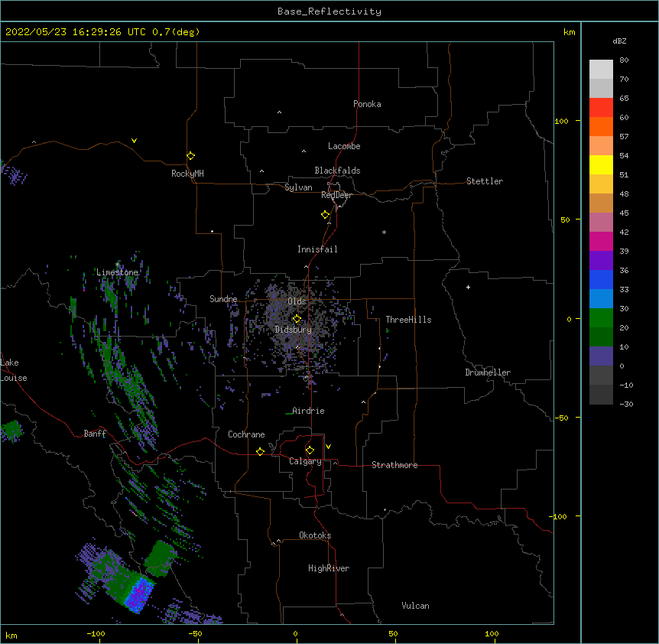Click the yellow diamond marker above RockyMH
This screenshot has height=644, width=659.
pyautogui.click(x=190, y=156)
